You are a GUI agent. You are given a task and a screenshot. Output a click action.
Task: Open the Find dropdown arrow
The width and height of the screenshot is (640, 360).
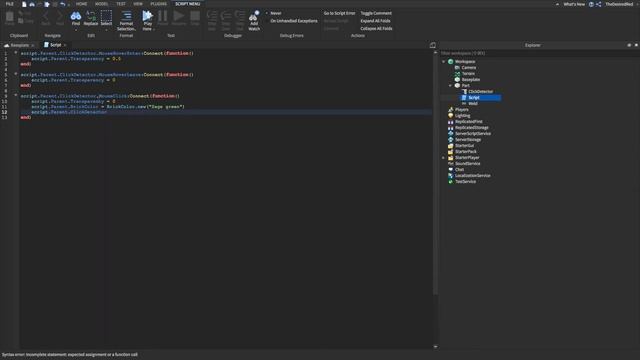(x=76, y=29)
